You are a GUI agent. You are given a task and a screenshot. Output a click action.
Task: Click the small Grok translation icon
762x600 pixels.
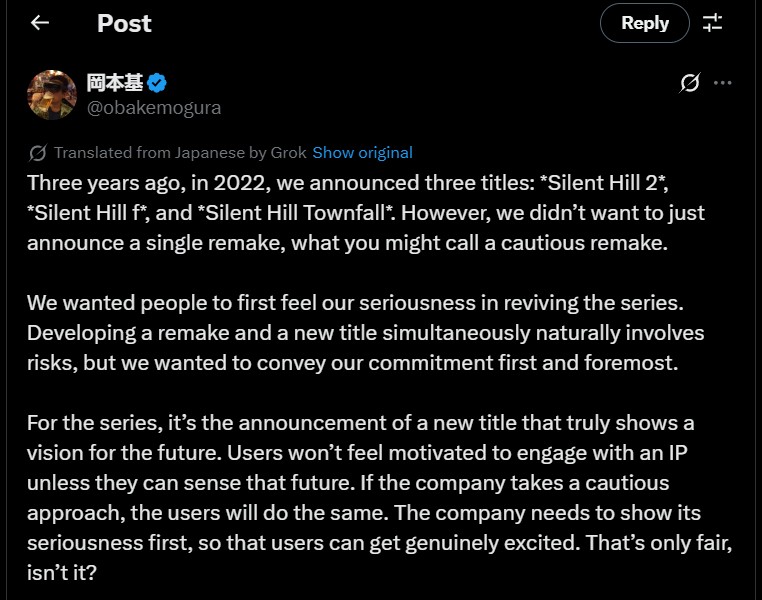tap(38, 153)
